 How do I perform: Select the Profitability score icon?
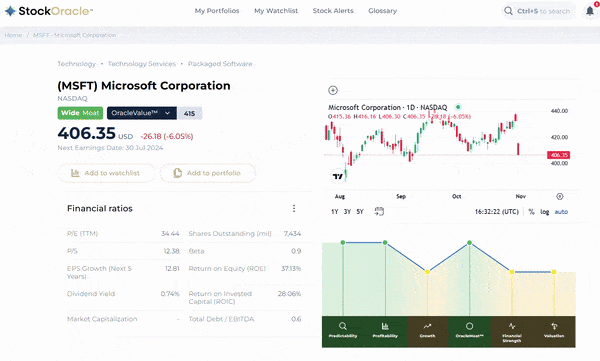pyautogui.click(x=385, y=330)
